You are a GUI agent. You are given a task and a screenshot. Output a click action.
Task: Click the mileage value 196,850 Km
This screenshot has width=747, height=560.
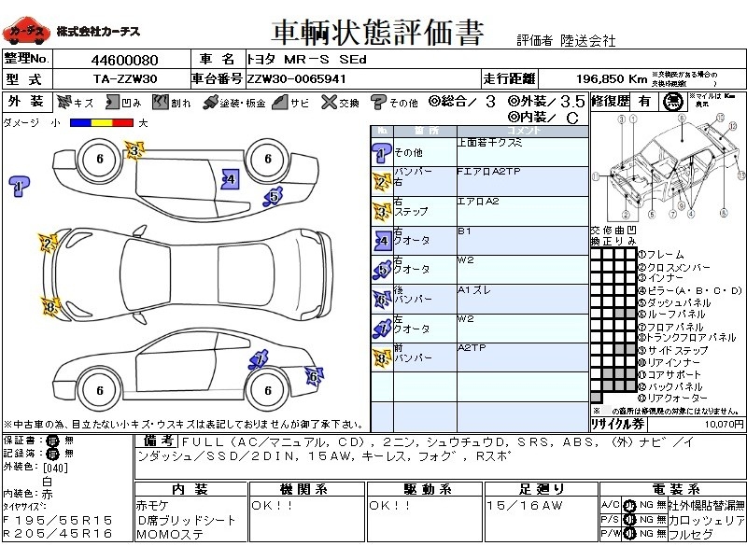[612, 78]
